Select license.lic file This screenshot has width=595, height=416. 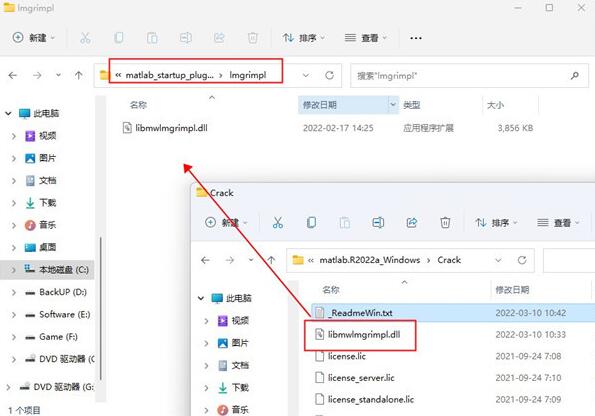pos(346,356)
